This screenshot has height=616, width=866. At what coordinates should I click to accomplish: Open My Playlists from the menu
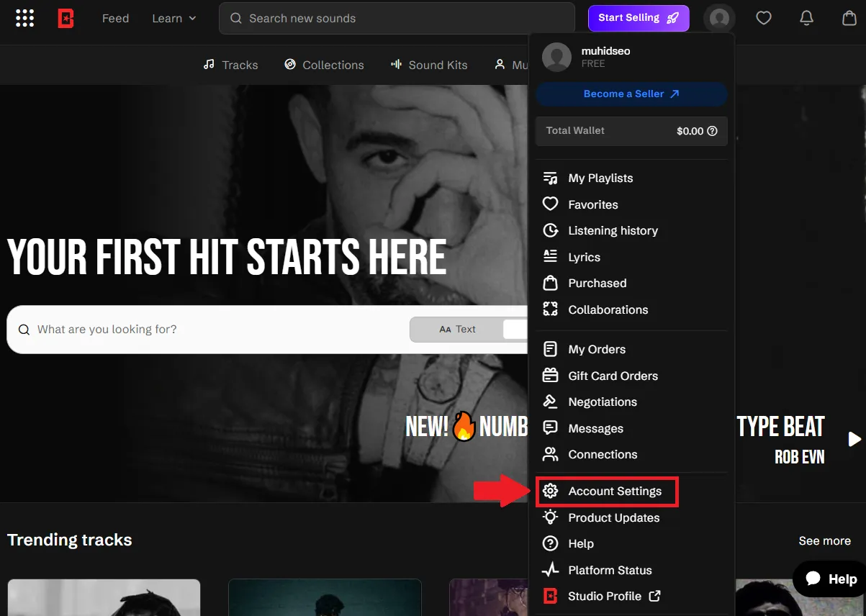tap(600, 178)
